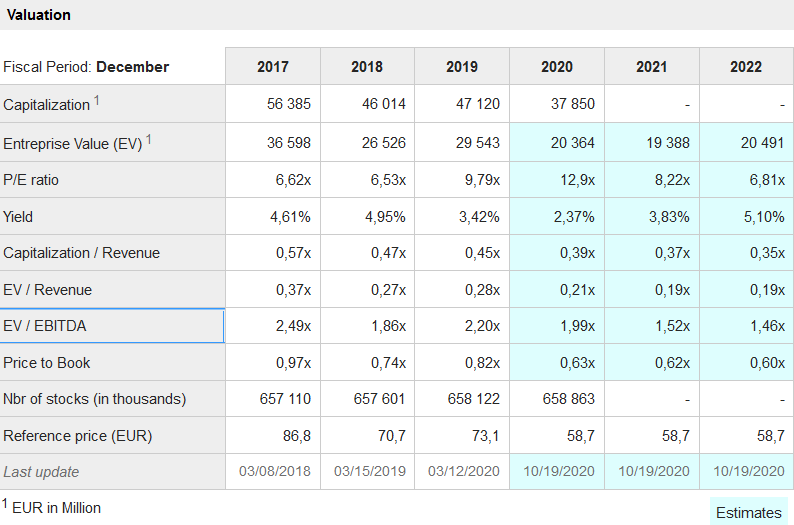Select the 2018 column header
The height and width of the screenshot is (525, 794).
click(x=367, y=67)
